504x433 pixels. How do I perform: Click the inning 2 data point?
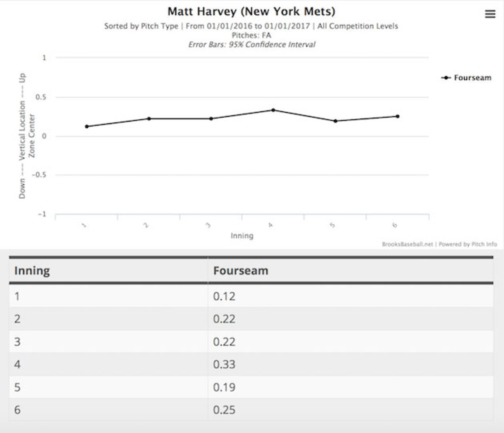pyautogui.click(x=149, y=119)
